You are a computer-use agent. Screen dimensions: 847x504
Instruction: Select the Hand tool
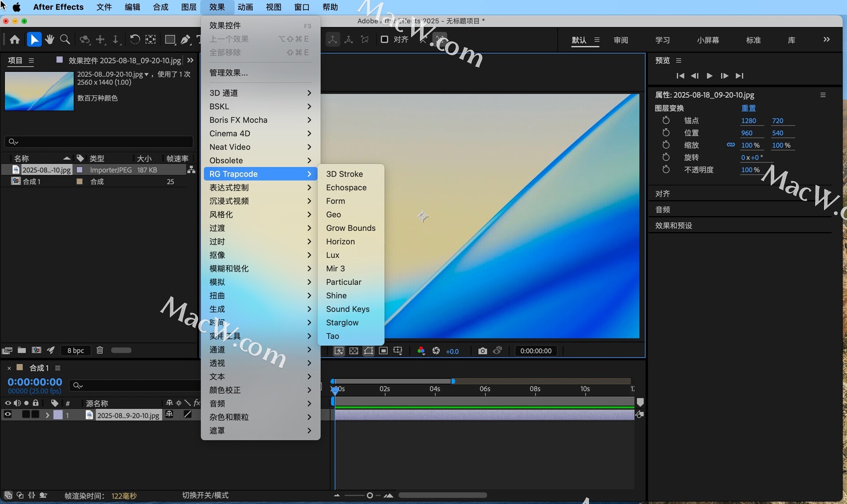point(49,40)
